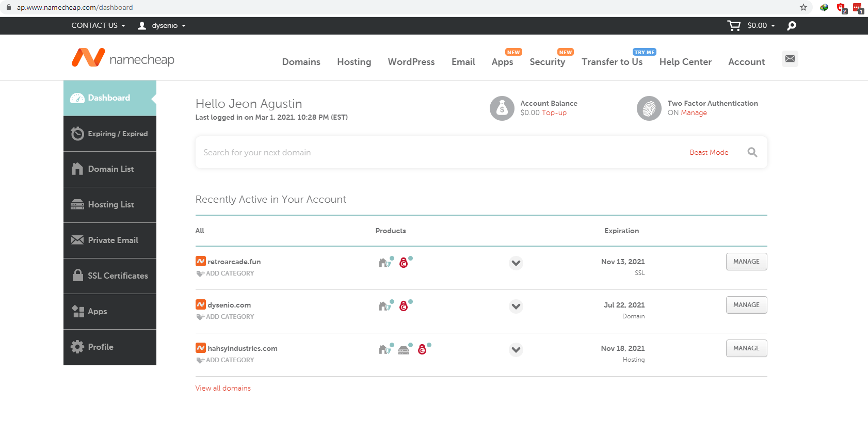Open the $0.00 cart dropdown
Image resolution: width=868 pixels, height=436 pixels.
pyautogui.click(x=761, y=25)
